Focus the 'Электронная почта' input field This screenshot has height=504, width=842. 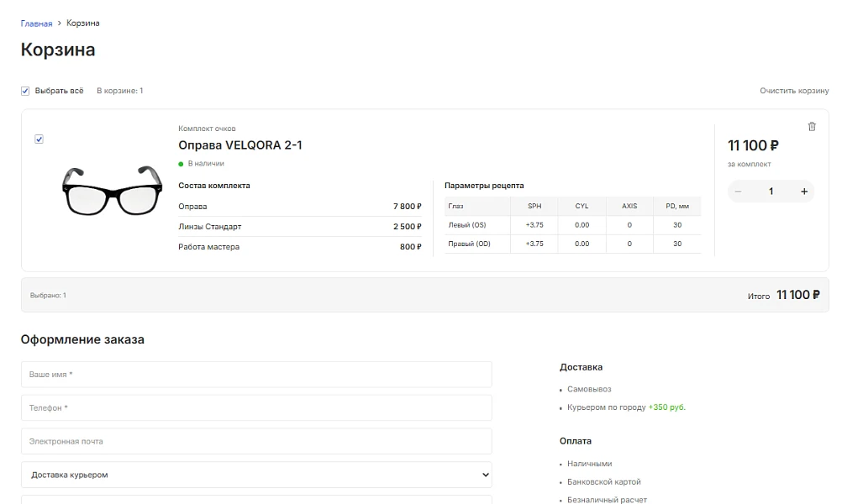[256, 441]
